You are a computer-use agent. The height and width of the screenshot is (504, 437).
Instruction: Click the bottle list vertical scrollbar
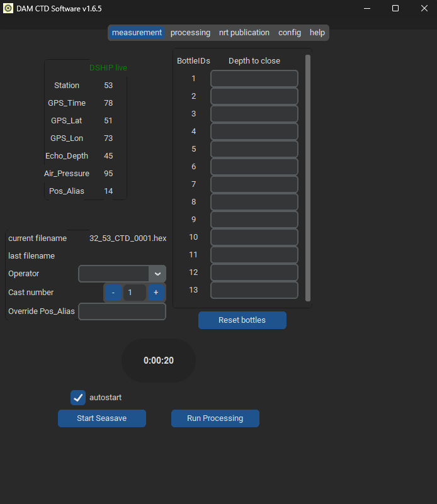[x=308, y=176]
